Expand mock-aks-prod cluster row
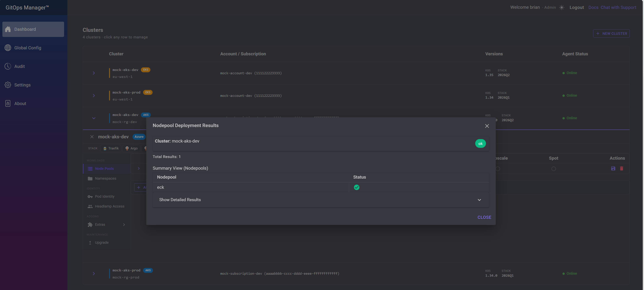Viewport: 644px width, 290px height. (94, 273)
